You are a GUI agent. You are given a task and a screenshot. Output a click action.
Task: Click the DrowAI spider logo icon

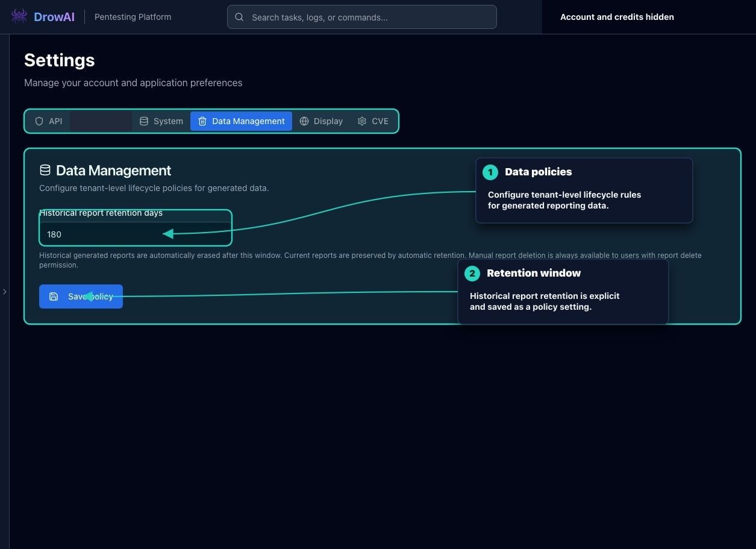19,16
